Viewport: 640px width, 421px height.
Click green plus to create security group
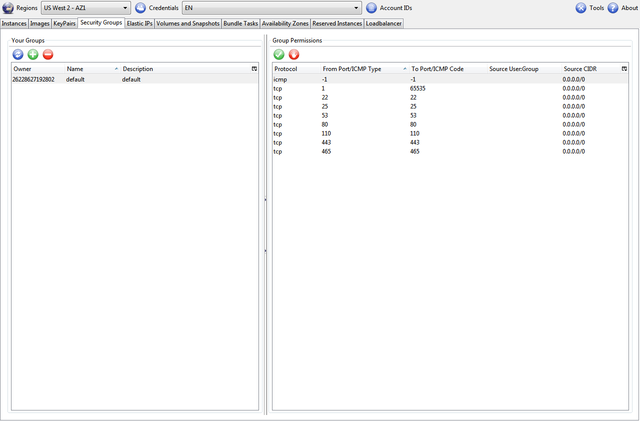click(x=33, y=54)
